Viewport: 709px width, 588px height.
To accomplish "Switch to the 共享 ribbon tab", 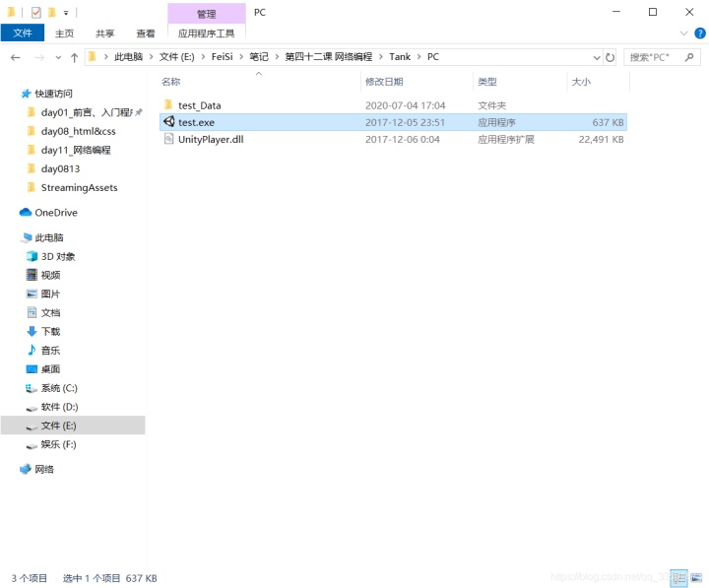I will (x=105, y=33).
